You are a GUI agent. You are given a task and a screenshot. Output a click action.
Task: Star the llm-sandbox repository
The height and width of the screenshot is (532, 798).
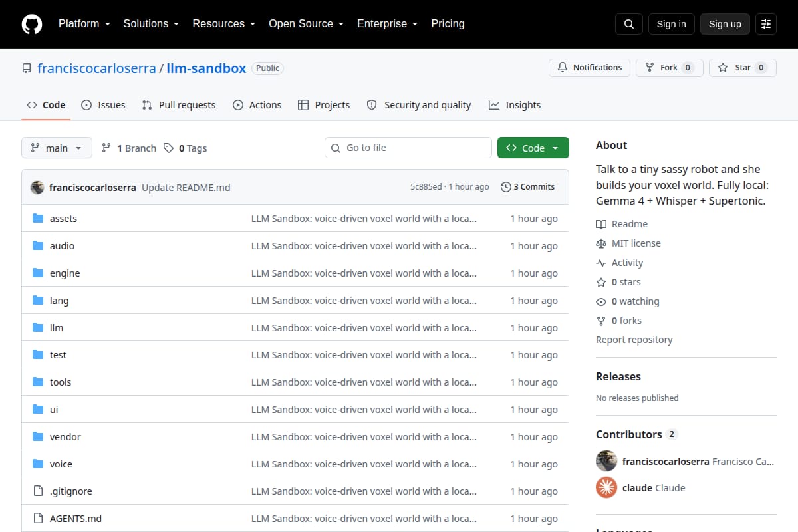coord(743,68)
